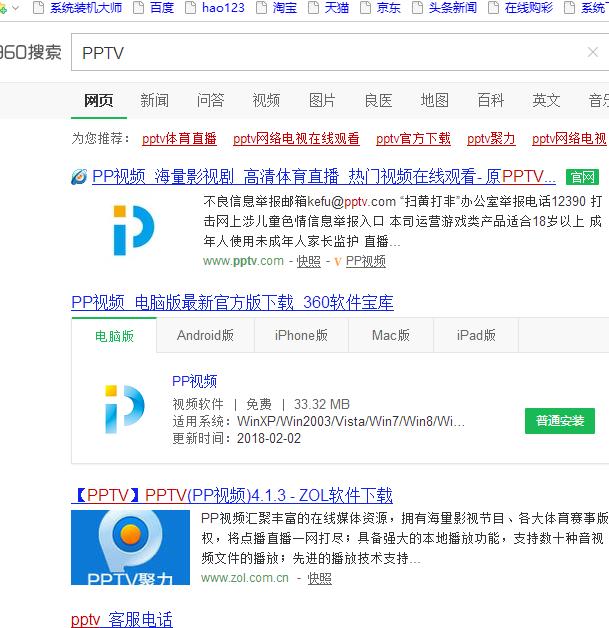The height and width of the screenshot is (628, 609).
Task: Open the hao123 bookmark
Action: click(223, 7)
